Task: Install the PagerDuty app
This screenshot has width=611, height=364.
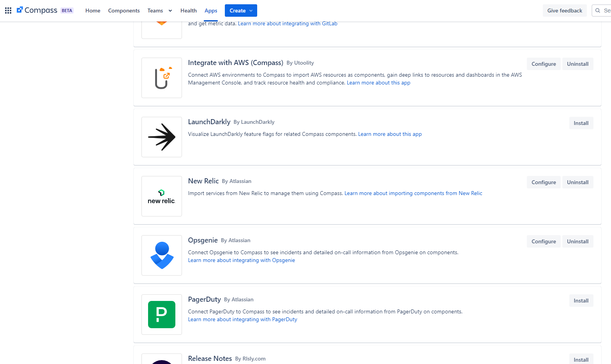Action: [x=581, y=301]
